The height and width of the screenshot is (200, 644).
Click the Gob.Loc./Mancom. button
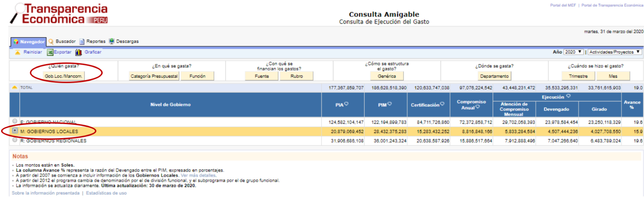pos(64,76)
